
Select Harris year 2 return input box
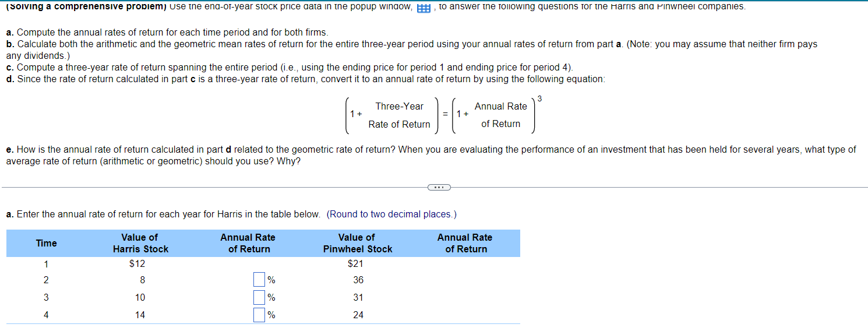point(259,280)
